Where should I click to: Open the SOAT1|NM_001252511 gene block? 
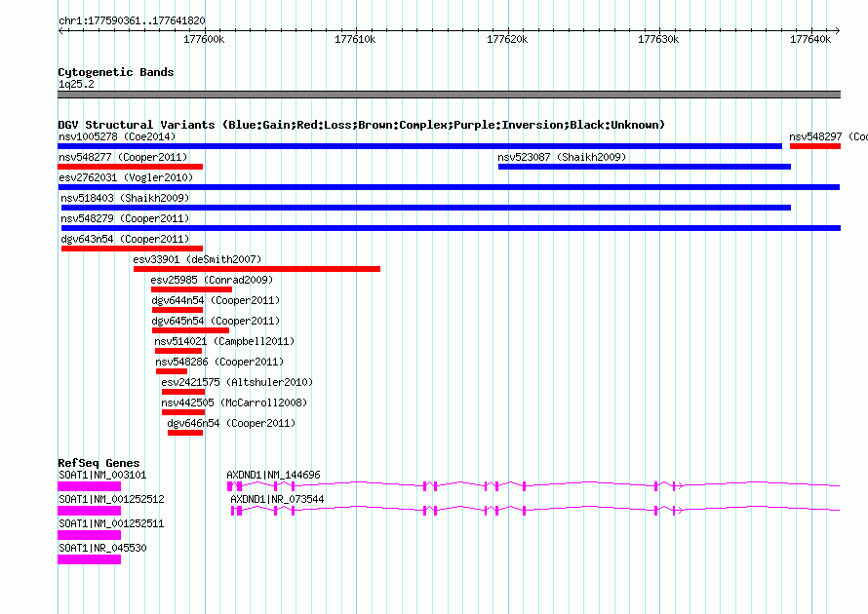point(89,535)
